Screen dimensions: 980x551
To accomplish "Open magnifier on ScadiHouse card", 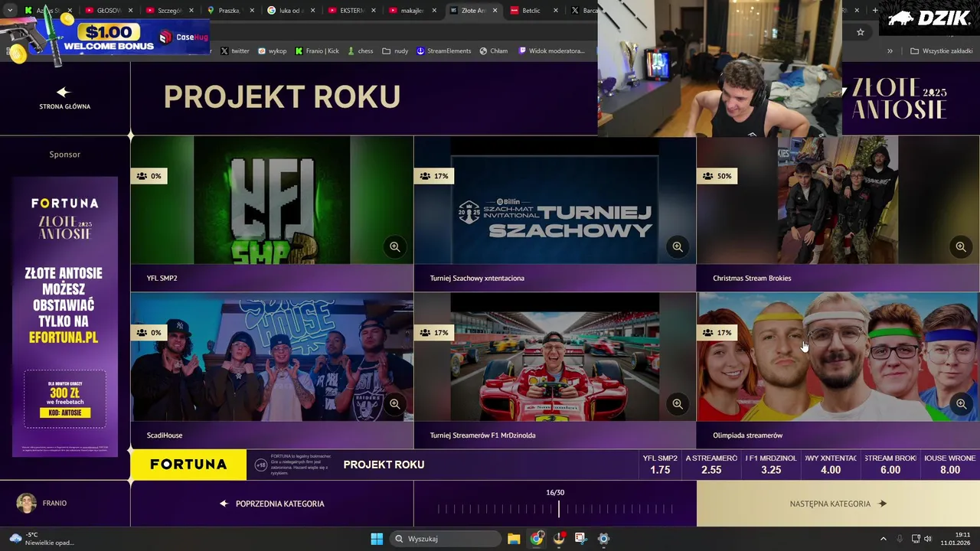I will click(x=395, y=403).
